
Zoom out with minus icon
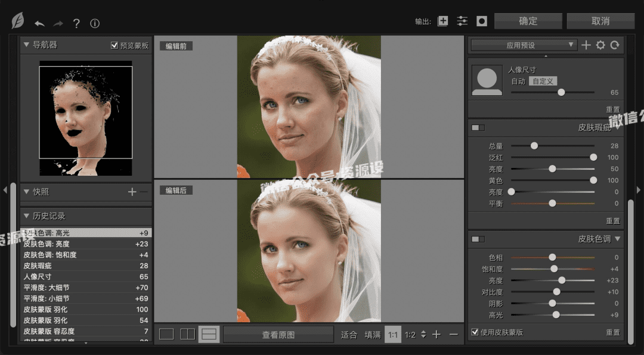pos(453,335)
